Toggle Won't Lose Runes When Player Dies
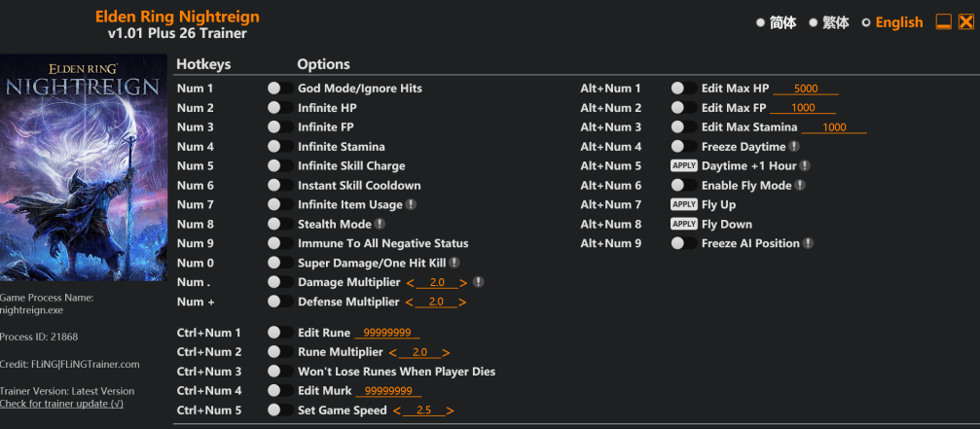 point(280,371)
